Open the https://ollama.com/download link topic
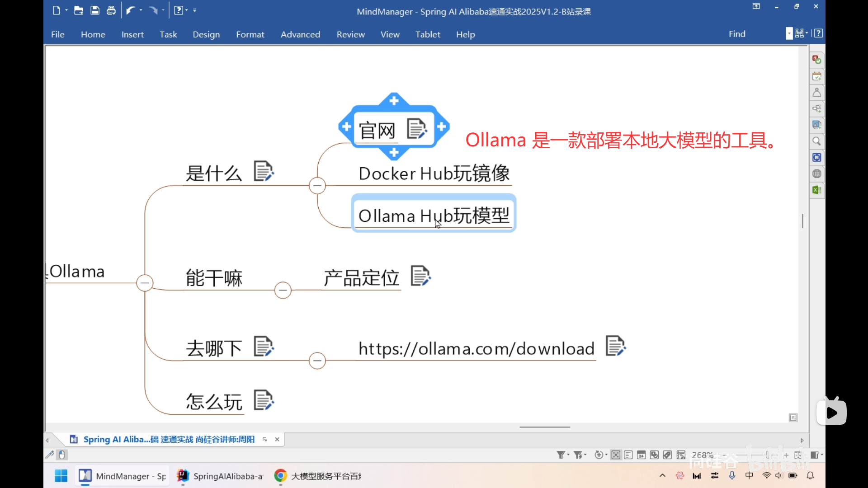This screenshot has width=868, height=488. point(476,349)
